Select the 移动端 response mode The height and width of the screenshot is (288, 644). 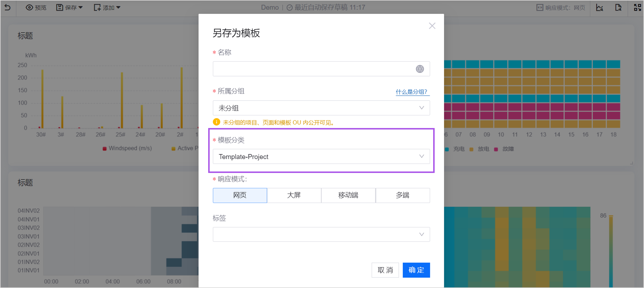348,195
